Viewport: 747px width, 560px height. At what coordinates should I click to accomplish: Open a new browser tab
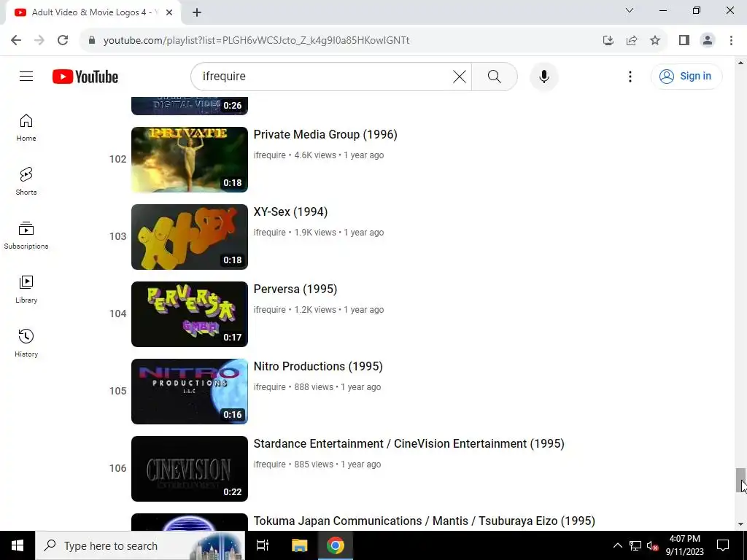197,12
